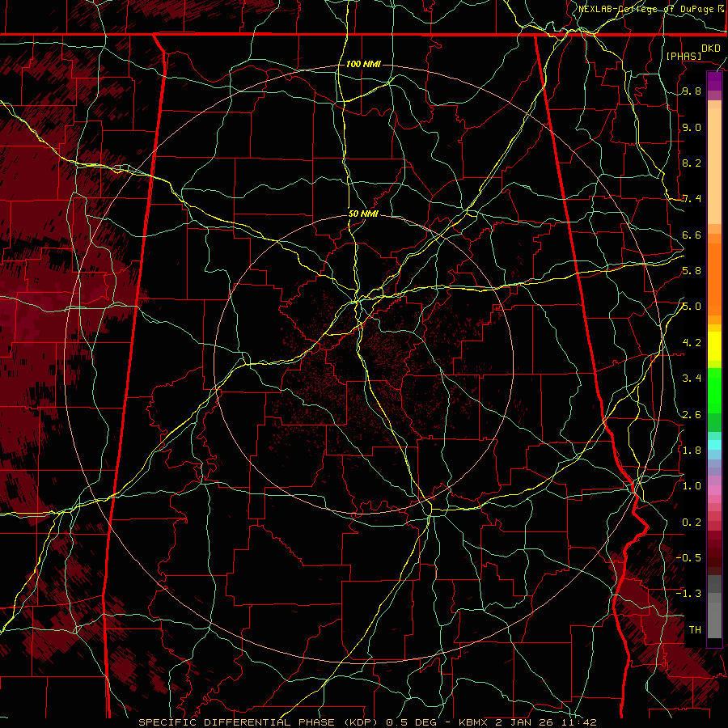Screen dimensions: 728x728
Task: Click the 3.4 value on the color scale
Action: (692, 378)
